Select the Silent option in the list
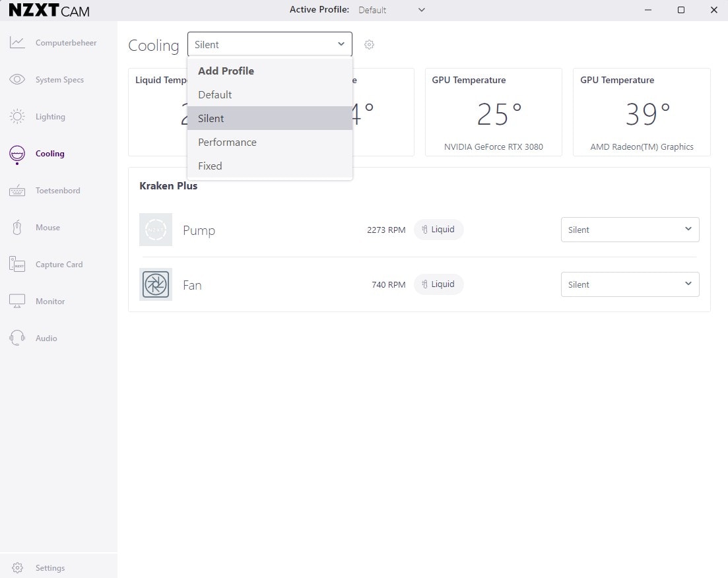The width and height of the screenshot is (728, 578). coord(270,118)
